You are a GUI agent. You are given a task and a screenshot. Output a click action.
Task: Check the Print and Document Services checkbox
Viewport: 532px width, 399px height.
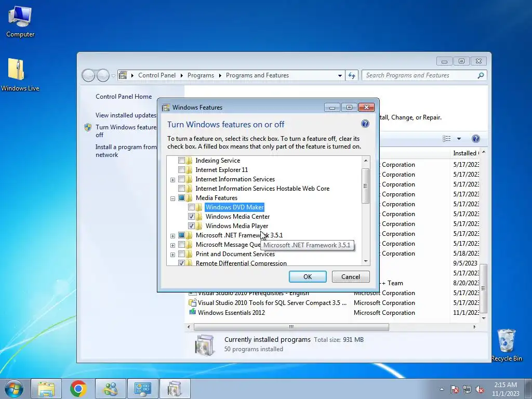pos(181,254)
